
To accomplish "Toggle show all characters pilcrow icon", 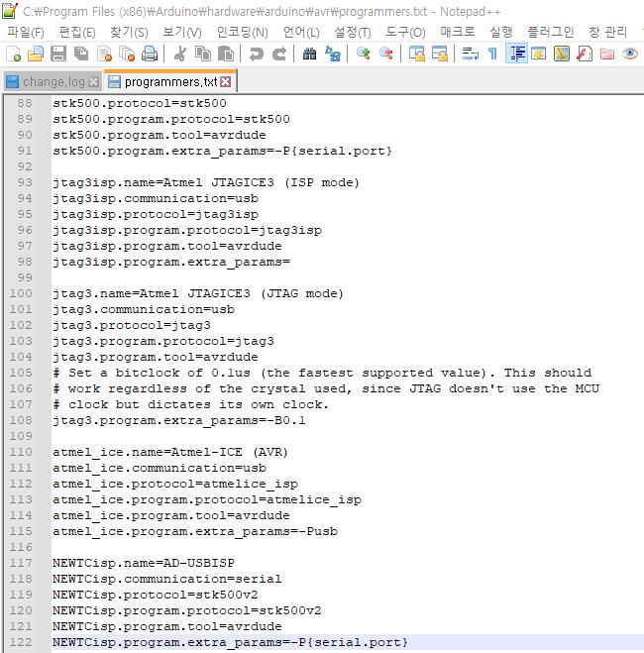I will click(x=492, y=54).
